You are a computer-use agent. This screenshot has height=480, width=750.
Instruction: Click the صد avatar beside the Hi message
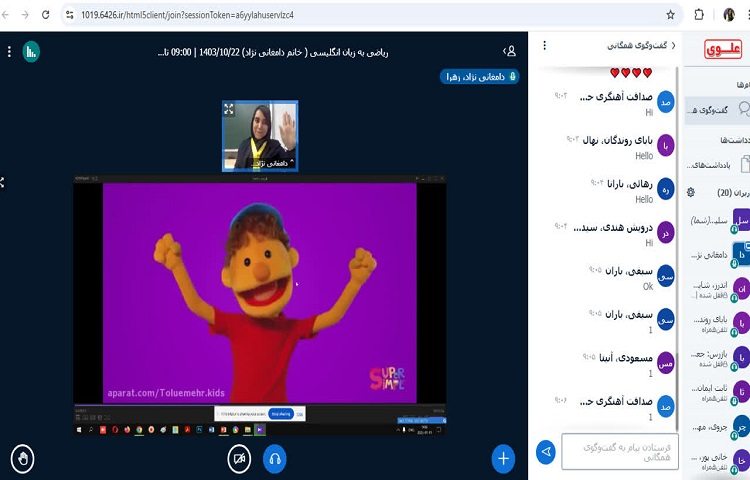665,102
